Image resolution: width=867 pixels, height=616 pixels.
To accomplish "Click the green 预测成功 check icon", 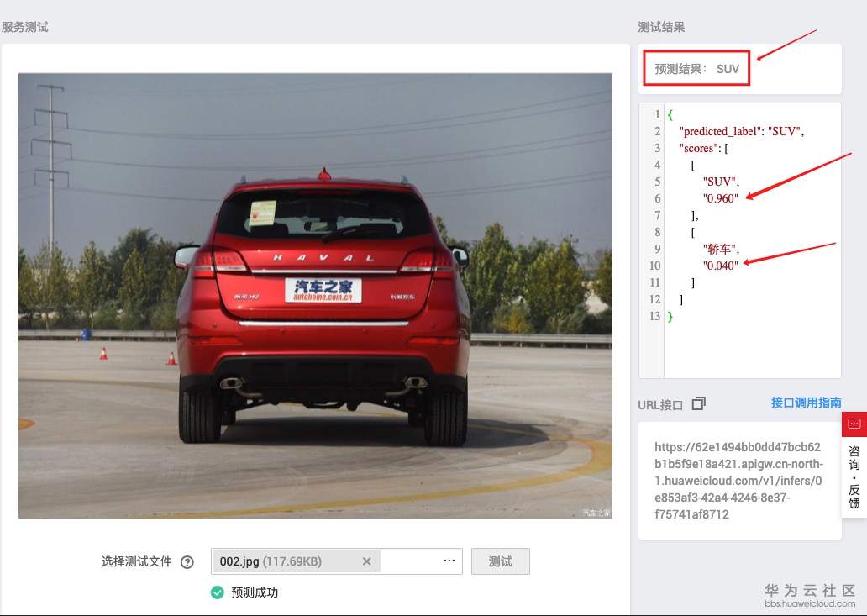I will pos(218,592).
